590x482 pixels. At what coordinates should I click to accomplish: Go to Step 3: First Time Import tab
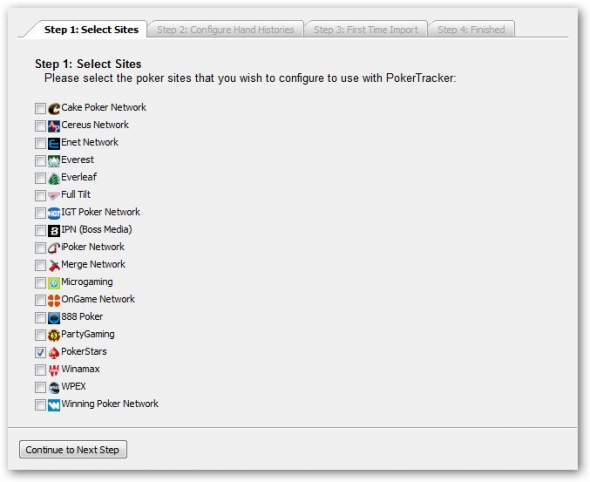[366, 29]
